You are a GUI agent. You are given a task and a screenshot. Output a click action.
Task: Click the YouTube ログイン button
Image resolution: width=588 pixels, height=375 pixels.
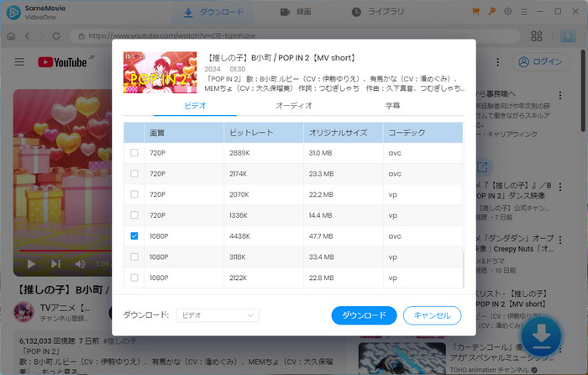point(542,61)
